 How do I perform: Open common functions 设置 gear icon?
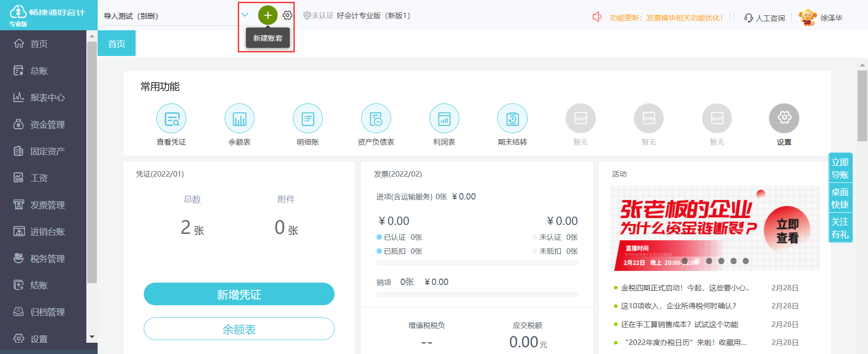tap(784, 119)
